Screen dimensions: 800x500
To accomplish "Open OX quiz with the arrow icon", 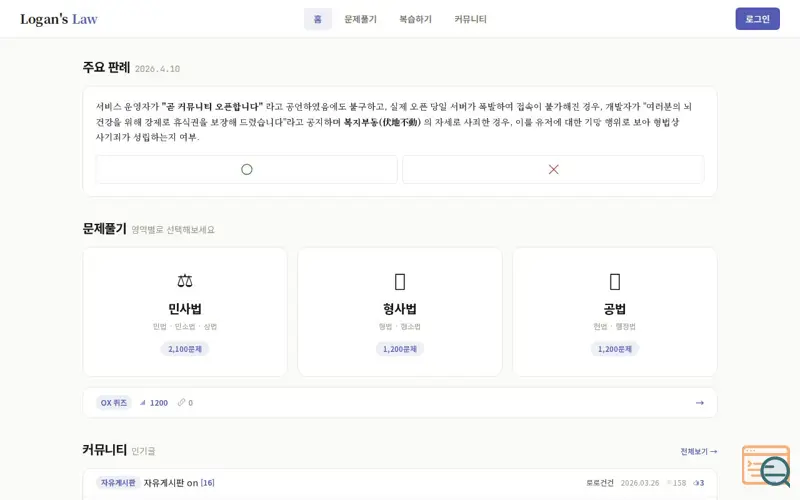I will pos(699,403).
